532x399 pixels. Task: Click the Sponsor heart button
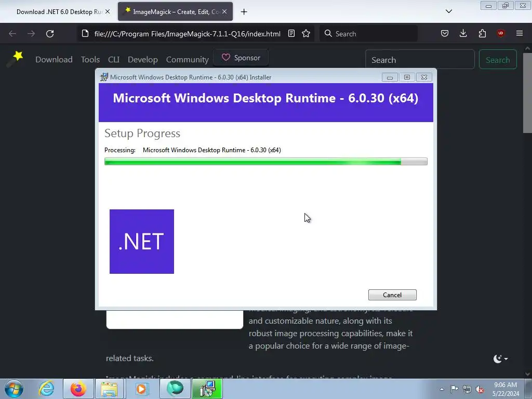(x=241, y=58)
